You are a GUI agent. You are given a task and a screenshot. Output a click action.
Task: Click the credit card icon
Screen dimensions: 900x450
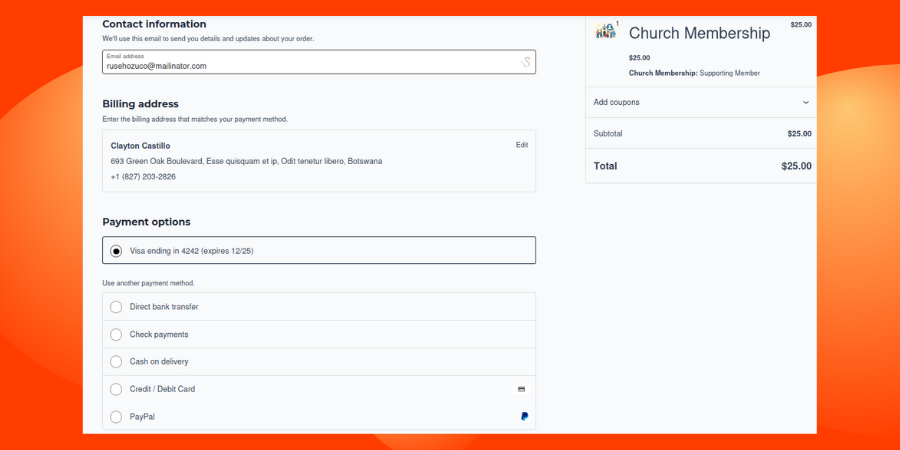point(521,389)
